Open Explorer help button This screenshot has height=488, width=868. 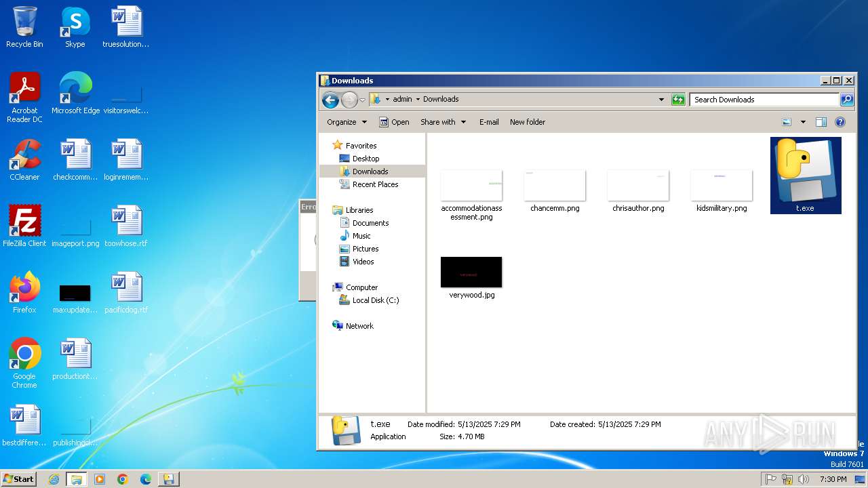840,122
